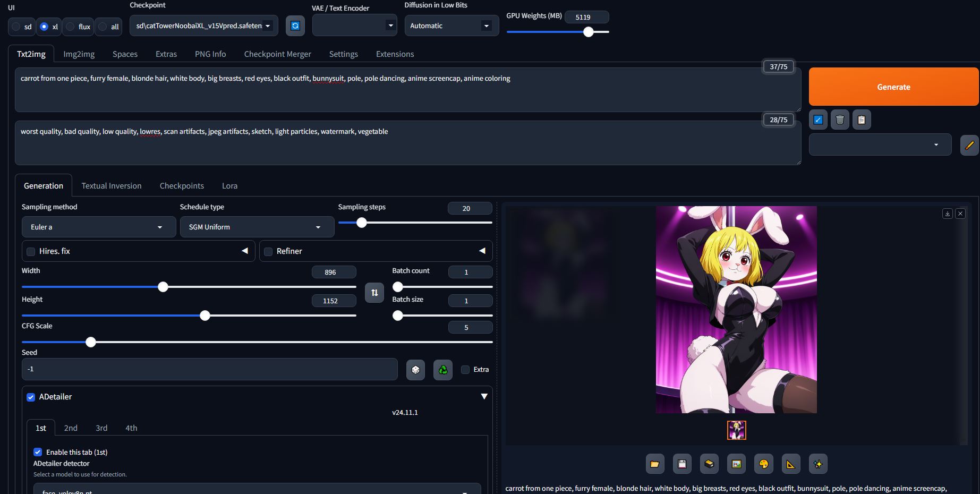Send the image to inpaint with the palette icon
Screen dimensions: 980x494
pos(763,464)
